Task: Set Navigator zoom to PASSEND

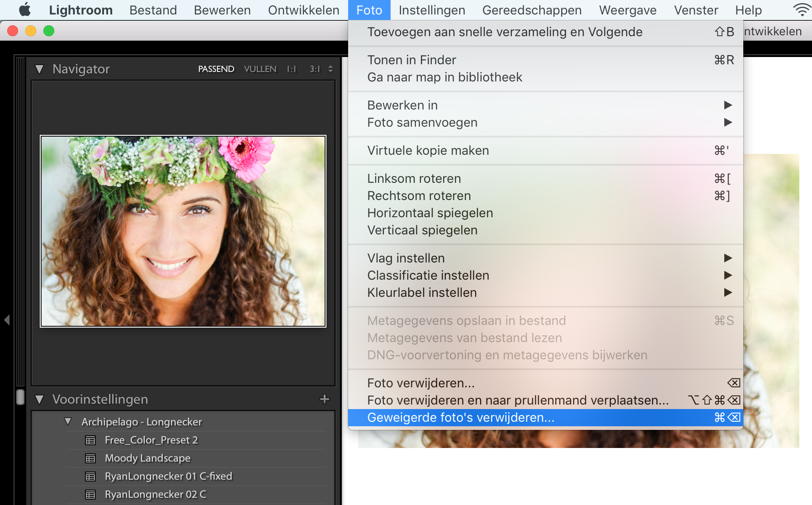Action: [x=216, y=69]
